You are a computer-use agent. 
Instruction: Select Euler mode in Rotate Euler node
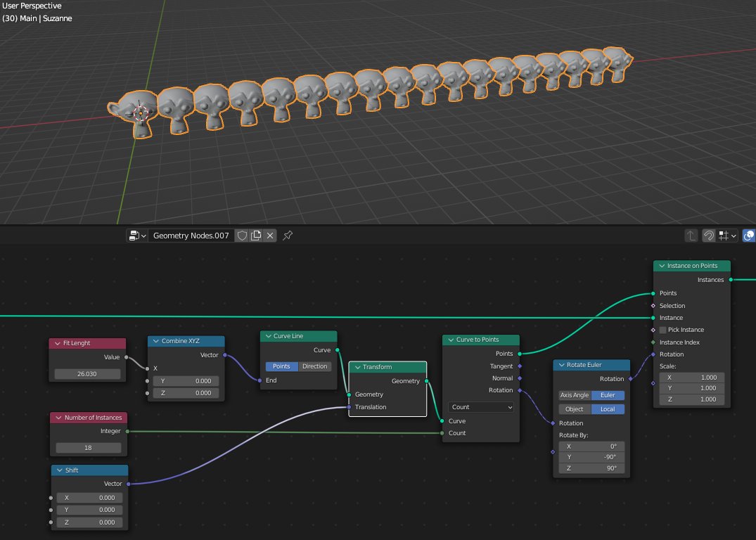(608, 395)
